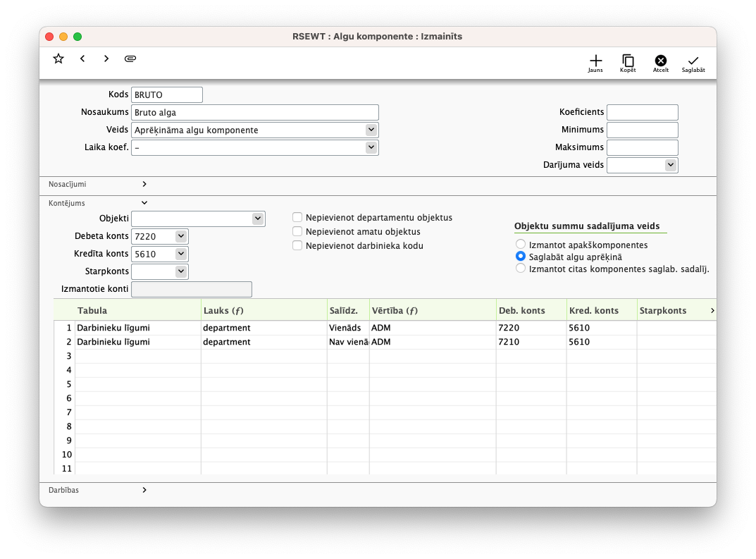Screen dimensions: 756x559
Task: Click the Nav vienāds comparison cell
Action: pos(348,342)
